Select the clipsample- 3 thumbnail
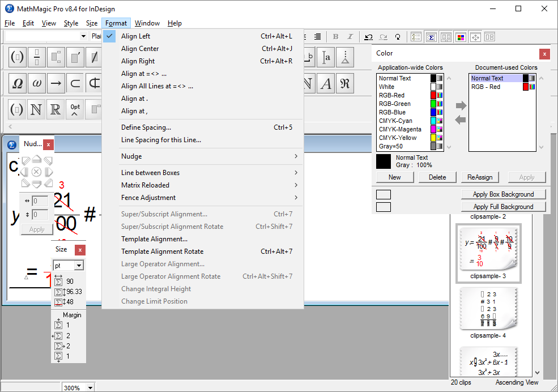This screenshot has width=558, height=392. [488, 253]
